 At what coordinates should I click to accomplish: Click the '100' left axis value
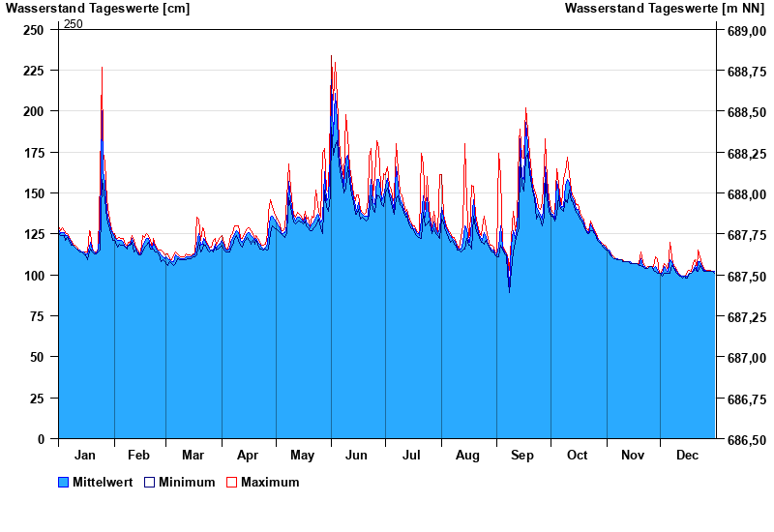(x=34, y=276)
